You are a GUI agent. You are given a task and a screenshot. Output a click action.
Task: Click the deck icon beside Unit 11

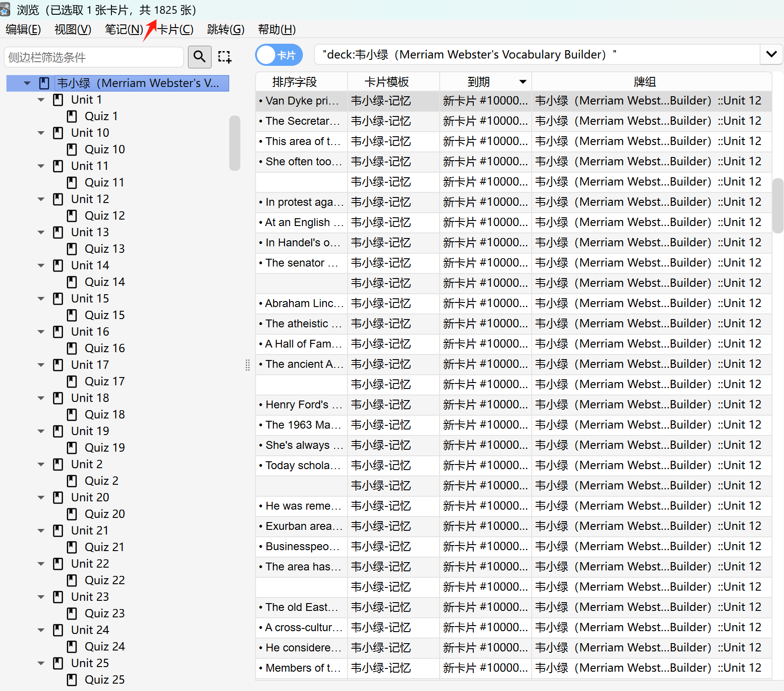[58, 166]
